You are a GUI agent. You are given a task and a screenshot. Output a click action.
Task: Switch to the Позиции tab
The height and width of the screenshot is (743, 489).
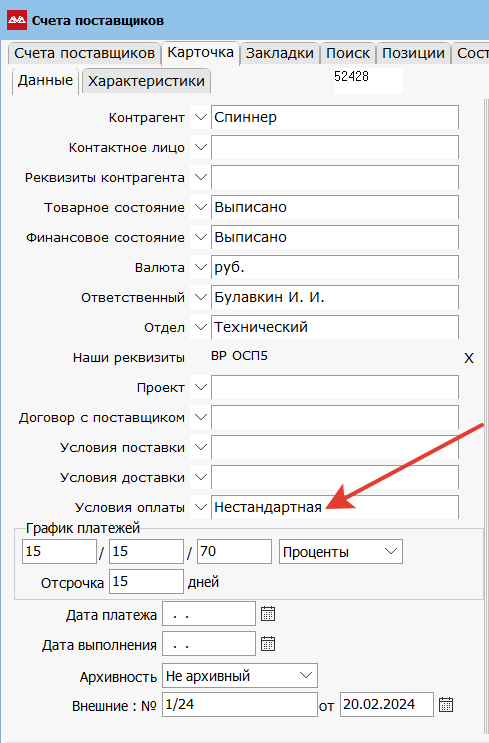click(x=413, y=53)
